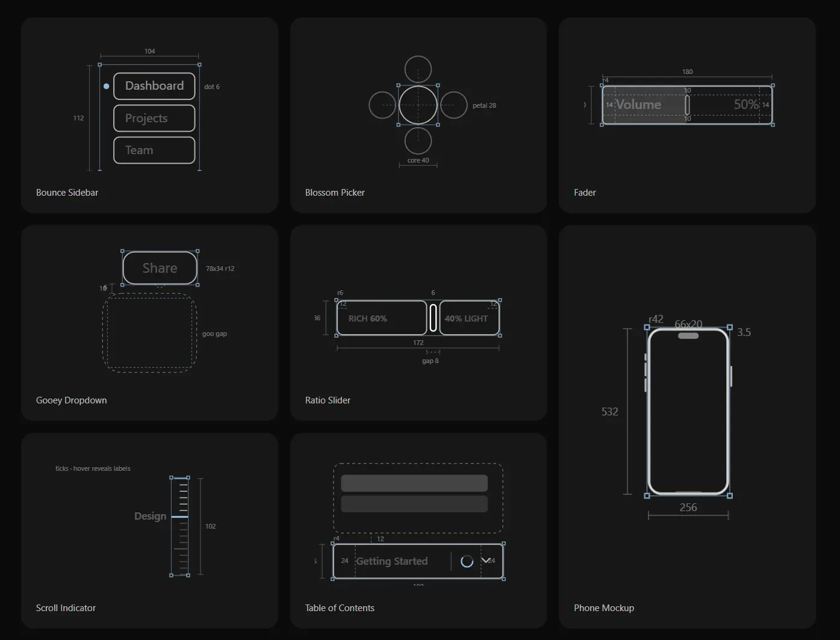Open the Fader card title
This screenshot has width=840, height=640.
[585, 193]
